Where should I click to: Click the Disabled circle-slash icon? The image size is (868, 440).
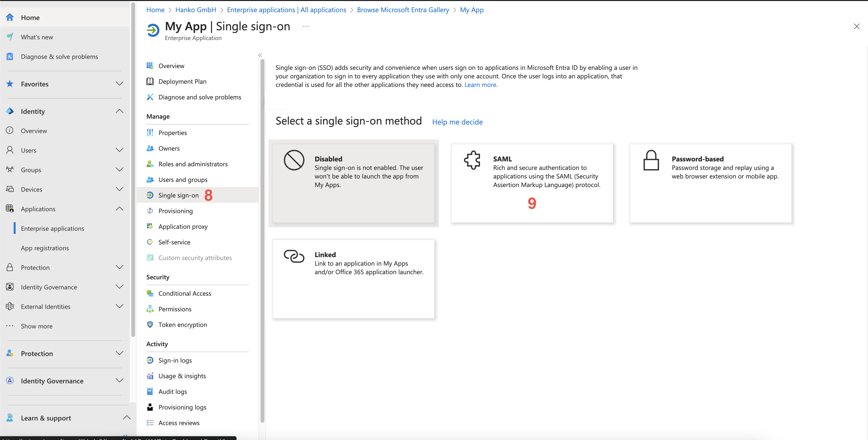[294, 160]
